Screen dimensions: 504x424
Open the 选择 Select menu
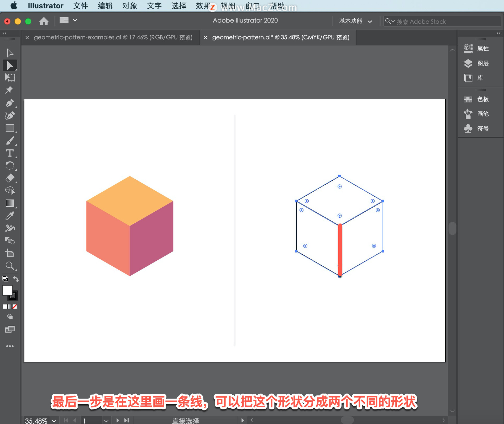pos(179,6)
